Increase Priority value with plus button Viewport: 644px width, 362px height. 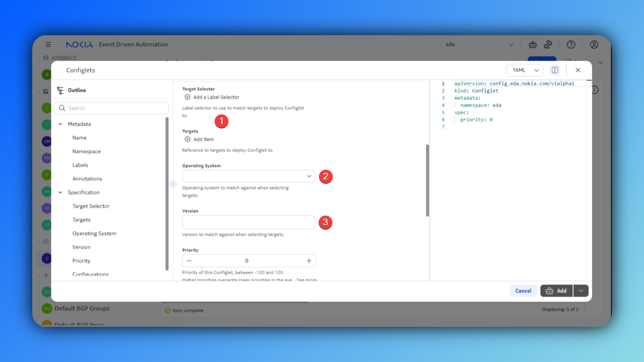coord(309,261)
